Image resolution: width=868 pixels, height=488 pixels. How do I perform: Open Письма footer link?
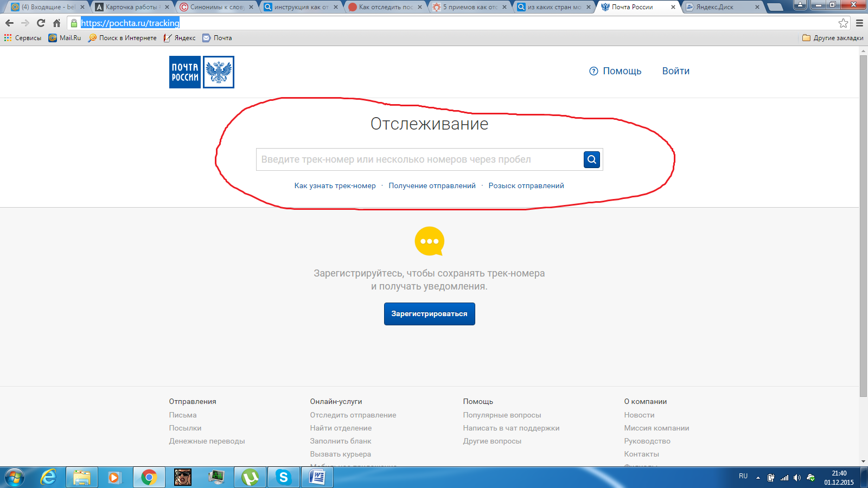point(183,415)
